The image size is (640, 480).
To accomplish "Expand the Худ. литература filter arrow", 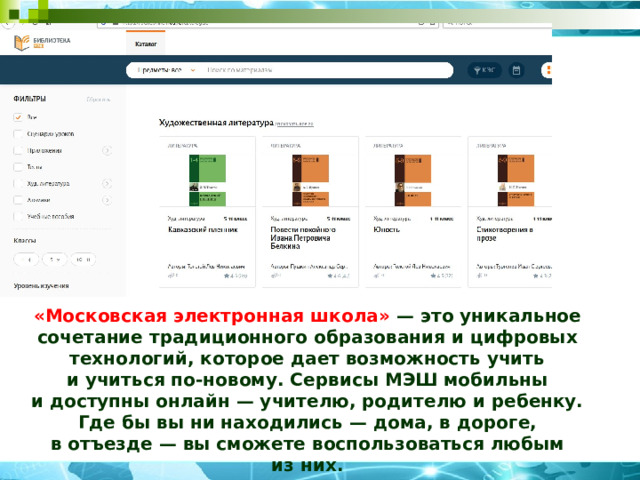I will 107,184.
